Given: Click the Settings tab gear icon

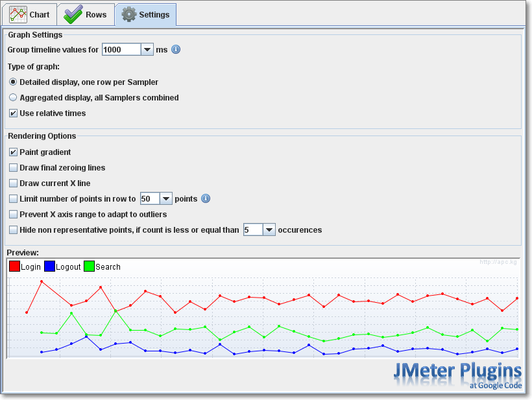Looking at the screenshot, I should (129, 14).
